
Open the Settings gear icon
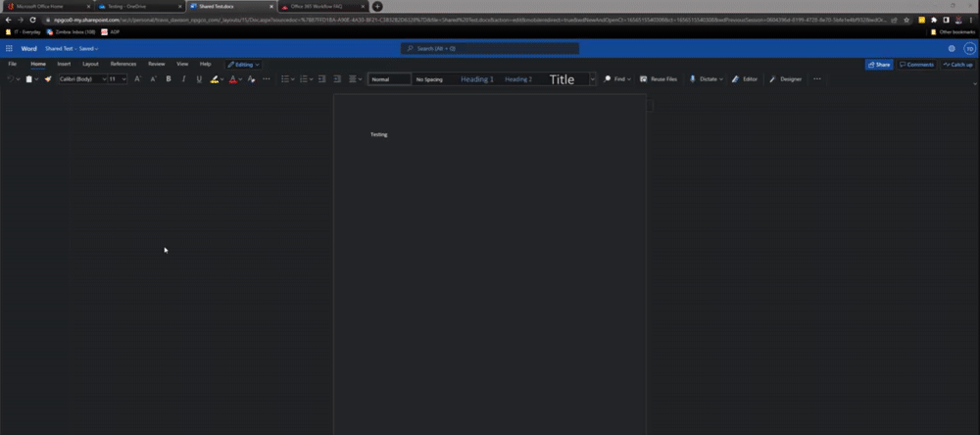[952, 48]
